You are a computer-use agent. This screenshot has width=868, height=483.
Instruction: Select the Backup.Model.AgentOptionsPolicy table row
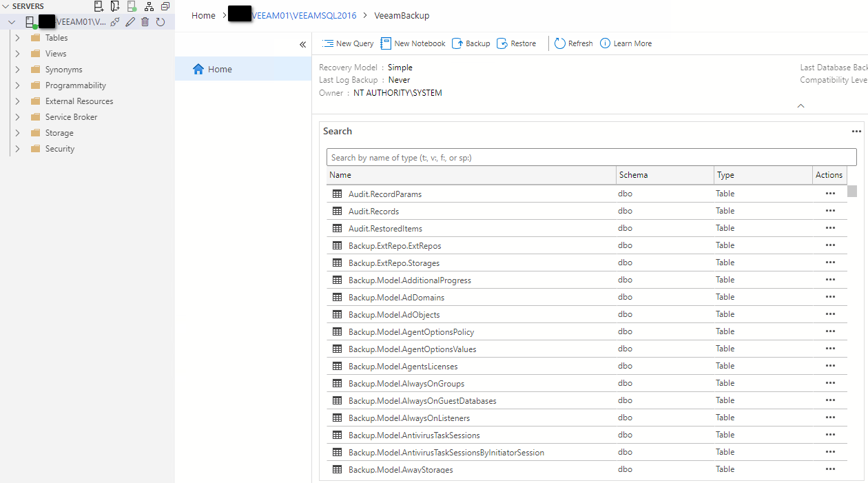(587, 331)
